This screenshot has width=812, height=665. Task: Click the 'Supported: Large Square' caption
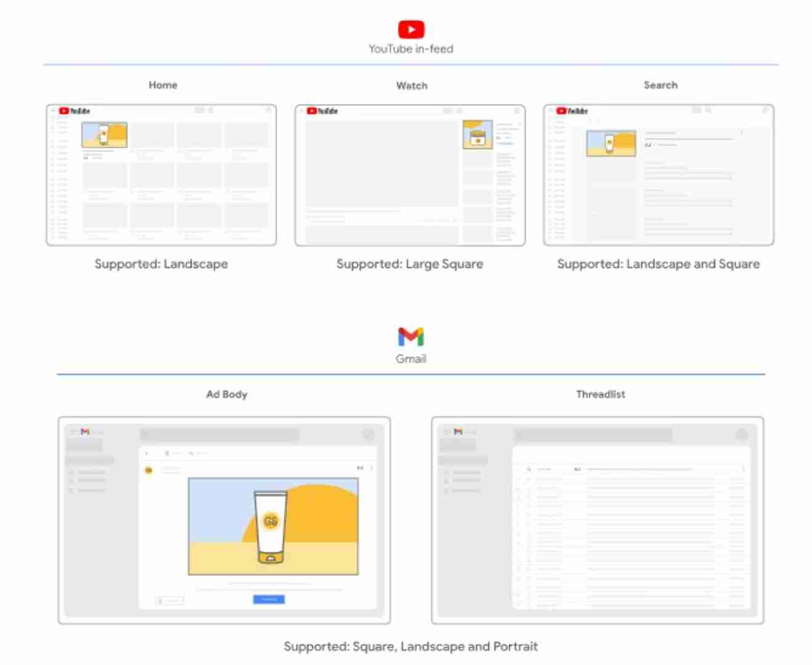[x=410, y=264]
